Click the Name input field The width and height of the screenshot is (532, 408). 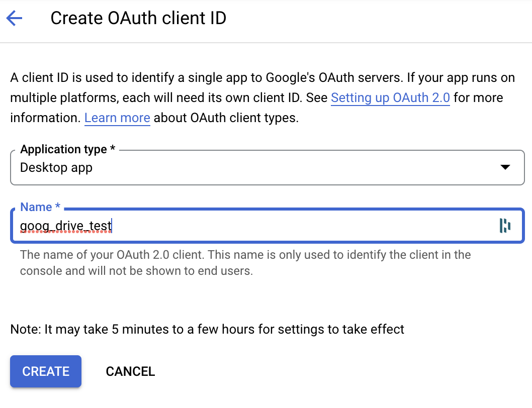click(x=268, y=226)
